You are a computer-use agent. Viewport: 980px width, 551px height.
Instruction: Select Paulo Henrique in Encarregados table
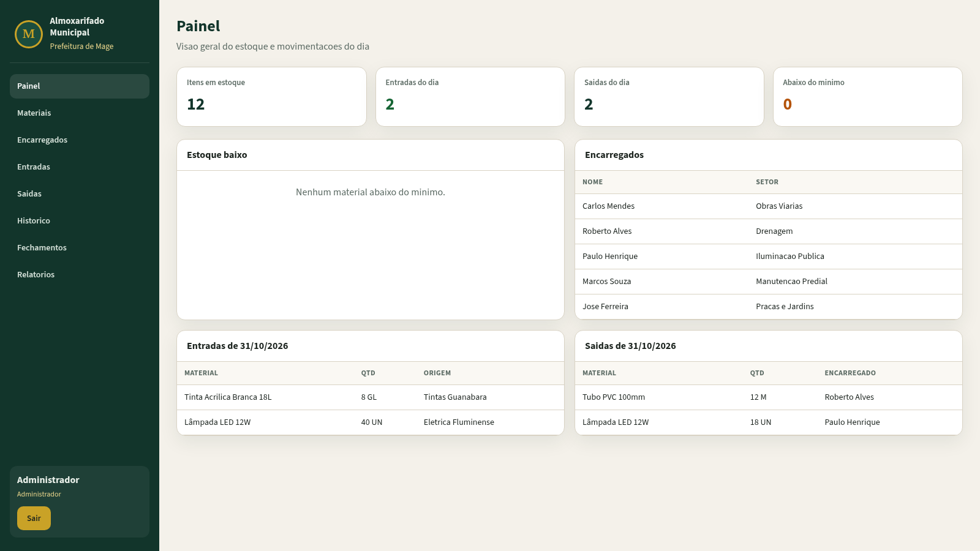click(610, 257)
